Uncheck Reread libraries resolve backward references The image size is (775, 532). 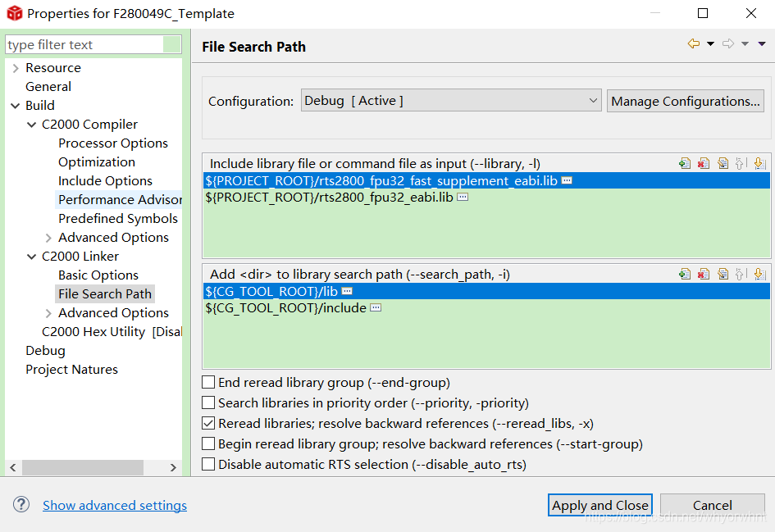point(208,423)
